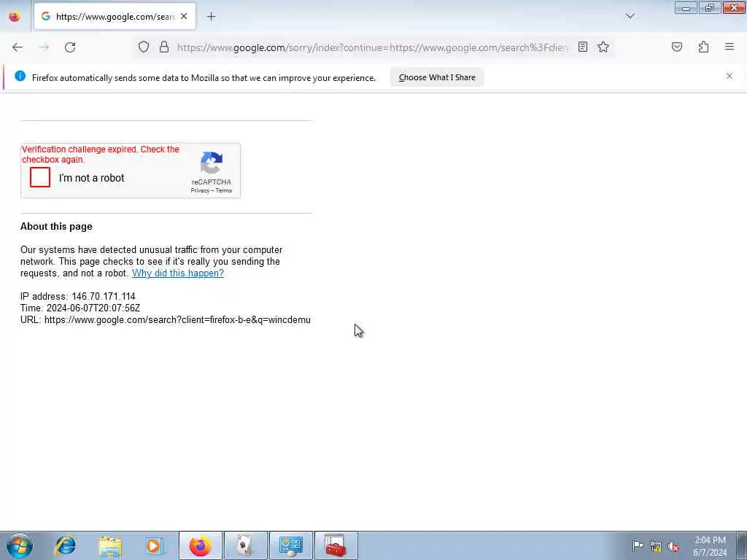Open Firefox application hamburger menu
747x560 pixels.
click(x=729, y=47)
